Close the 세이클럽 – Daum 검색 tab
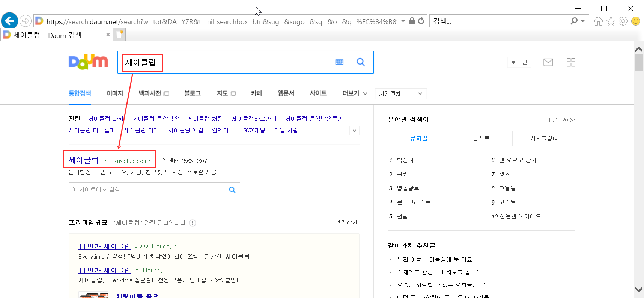Viewport: 644px width, 298px height. coord(108,35)
